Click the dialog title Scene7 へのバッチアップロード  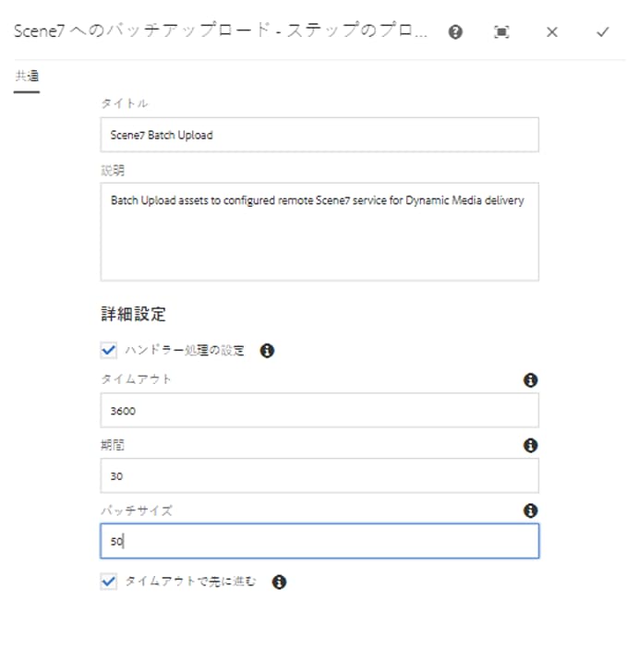[221, 30]
